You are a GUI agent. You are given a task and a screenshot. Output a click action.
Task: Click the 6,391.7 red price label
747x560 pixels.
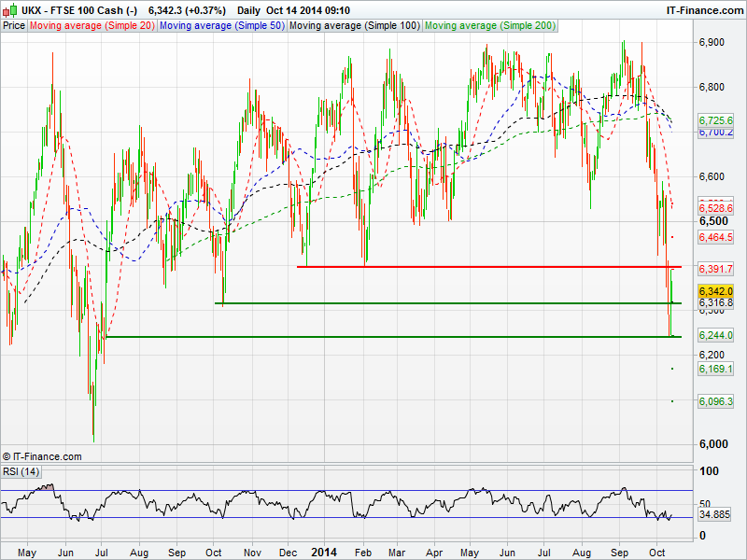716,269
